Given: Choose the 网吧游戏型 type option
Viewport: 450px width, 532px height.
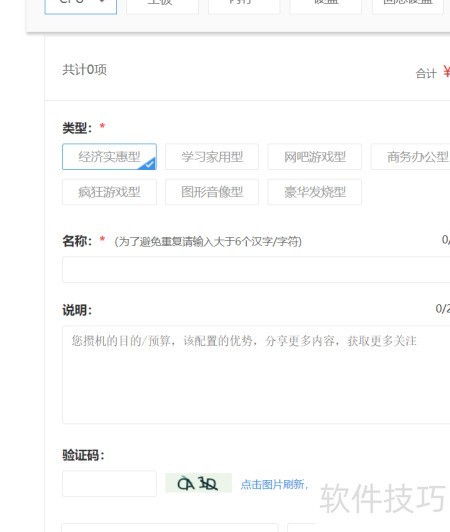Looking at the screenshot, I should pos(315,157).
